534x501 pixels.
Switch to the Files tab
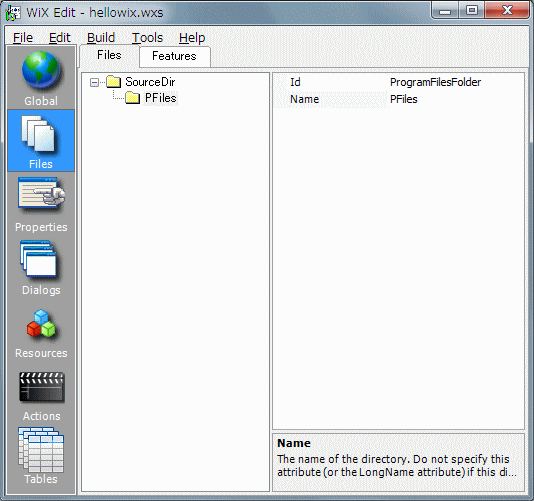109,55
